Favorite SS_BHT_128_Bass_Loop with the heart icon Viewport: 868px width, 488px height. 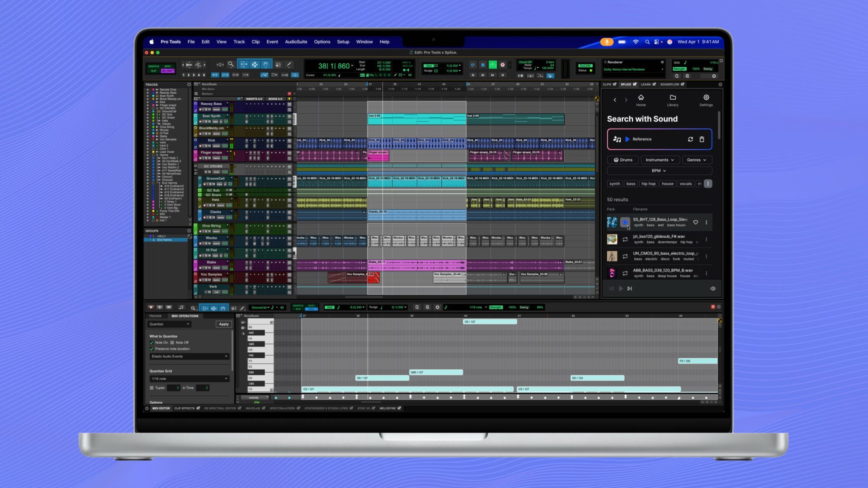point(696,222)
